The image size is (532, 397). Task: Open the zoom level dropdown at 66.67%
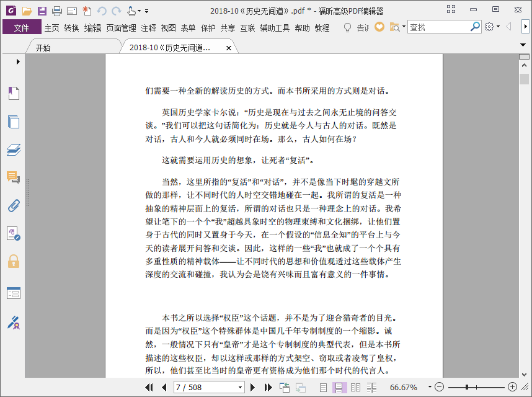pos(430,387)
